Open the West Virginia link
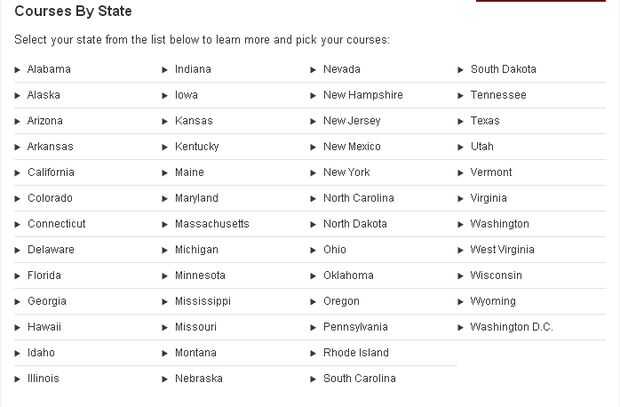Screen dimensions: 620x407 502,250
